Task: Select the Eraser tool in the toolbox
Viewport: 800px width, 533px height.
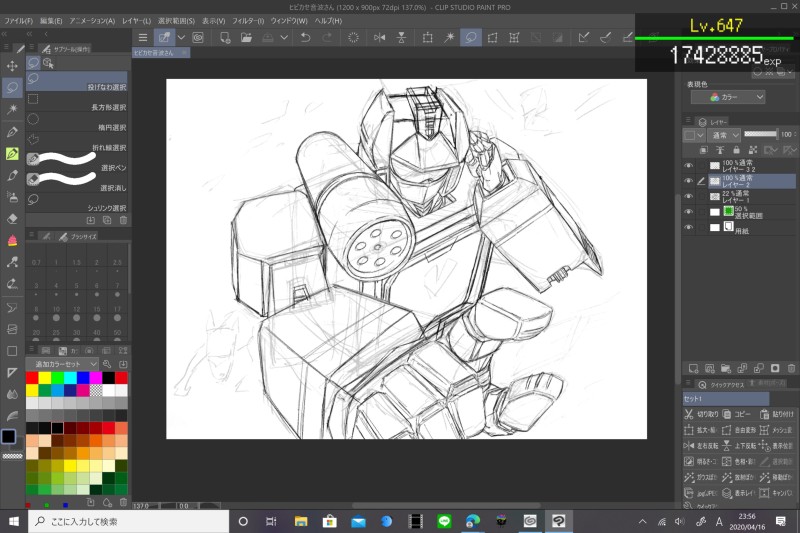Action: [12, 218]
